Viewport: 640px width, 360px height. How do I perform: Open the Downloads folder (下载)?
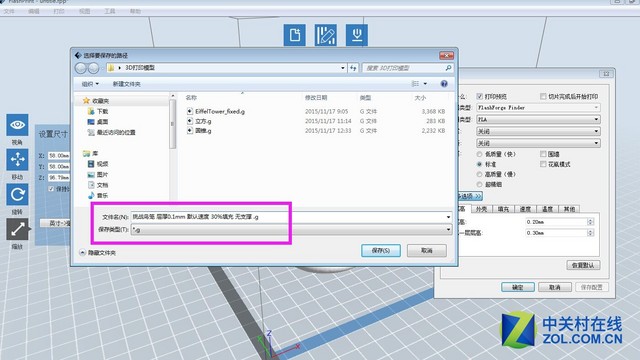tap(98, 111)
